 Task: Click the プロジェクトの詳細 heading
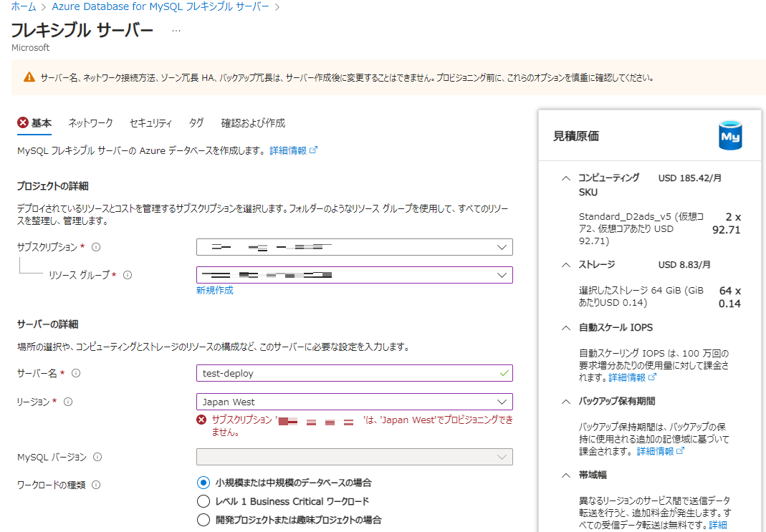53,186
